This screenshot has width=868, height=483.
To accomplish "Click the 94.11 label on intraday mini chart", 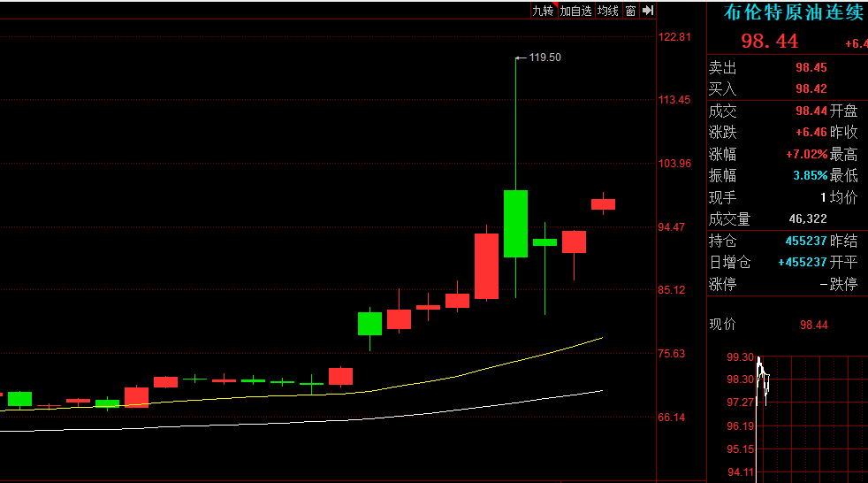I will pyautogui.click(x=740, y=471).
